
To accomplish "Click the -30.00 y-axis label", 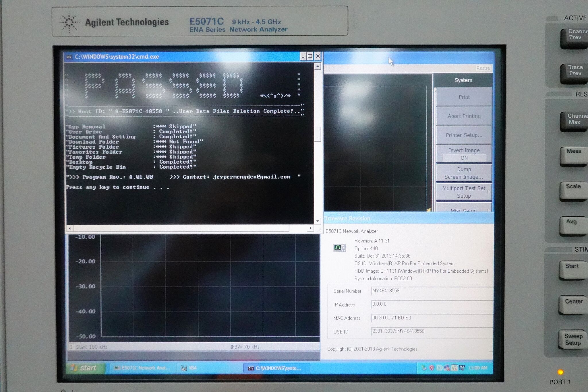I will point(85,286).
